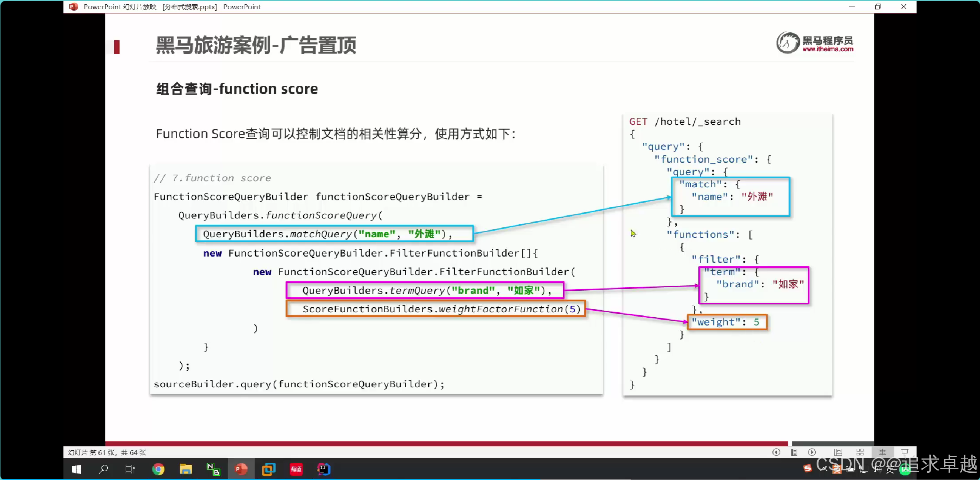Click the Sogou input method tray icon
The width and height of the screenshot is (980, 480).
[807, 468]
